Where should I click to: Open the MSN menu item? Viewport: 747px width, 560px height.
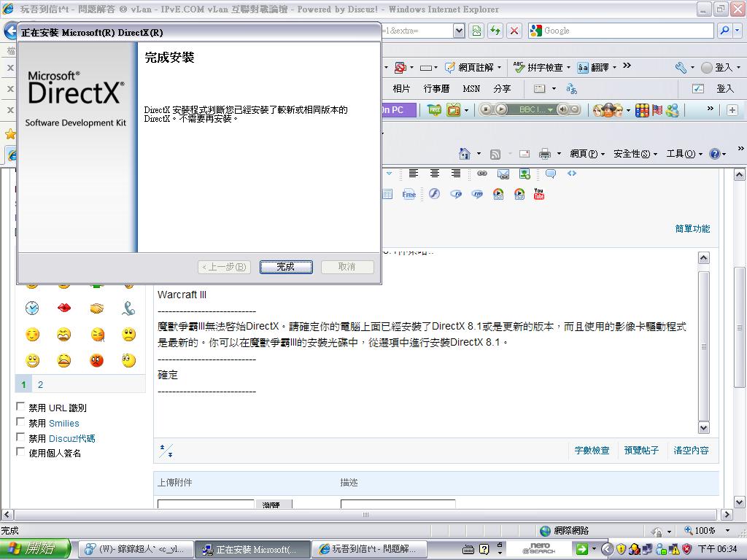click(x=471, y=88)
